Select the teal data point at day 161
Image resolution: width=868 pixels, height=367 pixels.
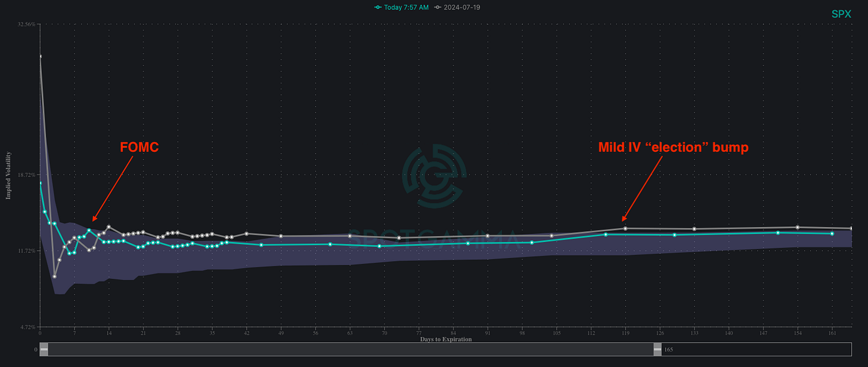[x=832, y=234]
